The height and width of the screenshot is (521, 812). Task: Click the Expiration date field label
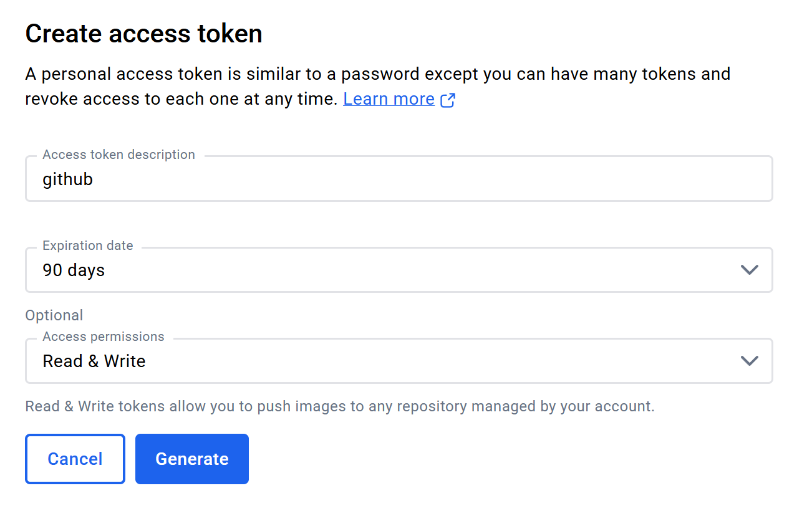[x=88, y=246]
